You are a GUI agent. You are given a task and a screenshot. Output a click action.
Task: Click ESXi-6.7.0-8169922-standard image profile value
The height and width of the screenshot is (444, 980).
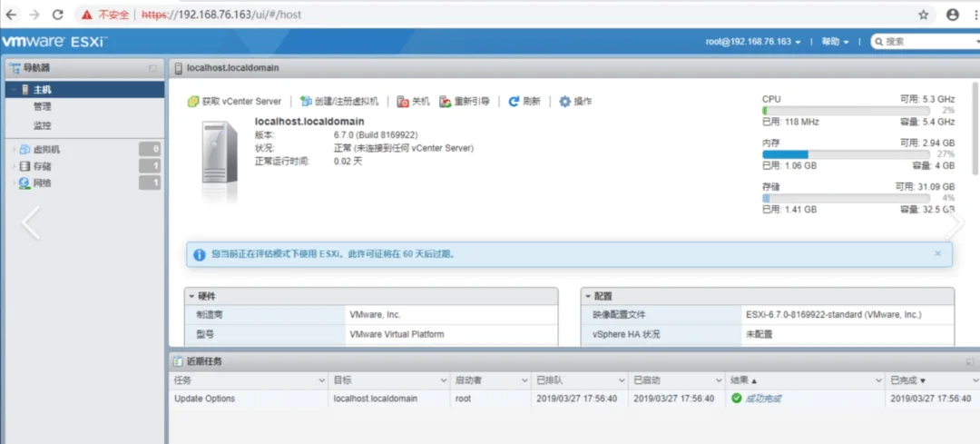tap(834, 314)
